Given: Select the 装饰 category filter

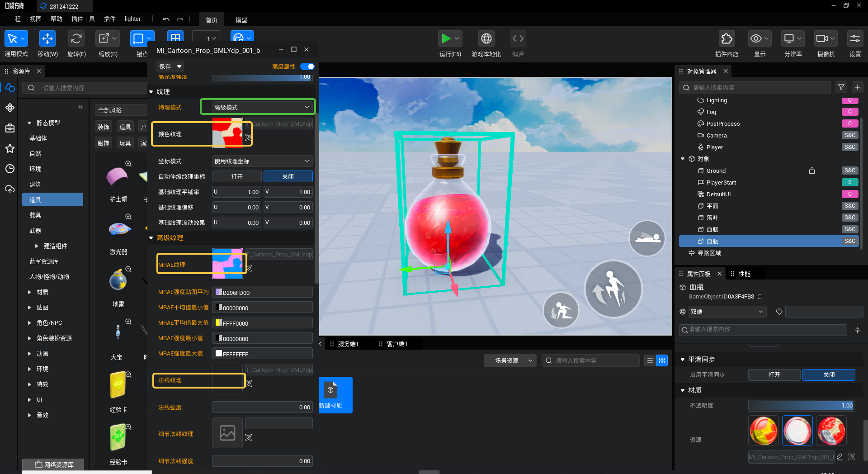Looking at the screenshot, I should click(104, 127).
